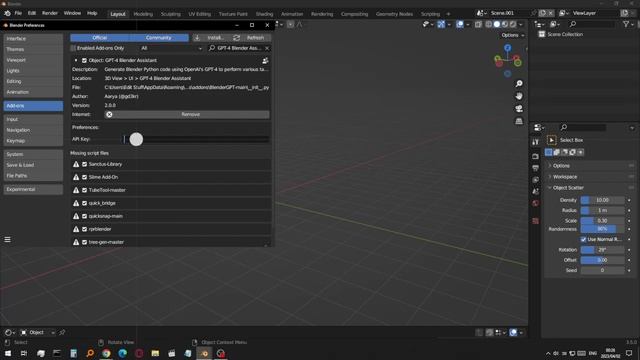Screen dimensions: 640x360
Task: Click the outliner filter funnel icon
Action: pos(626,24)
